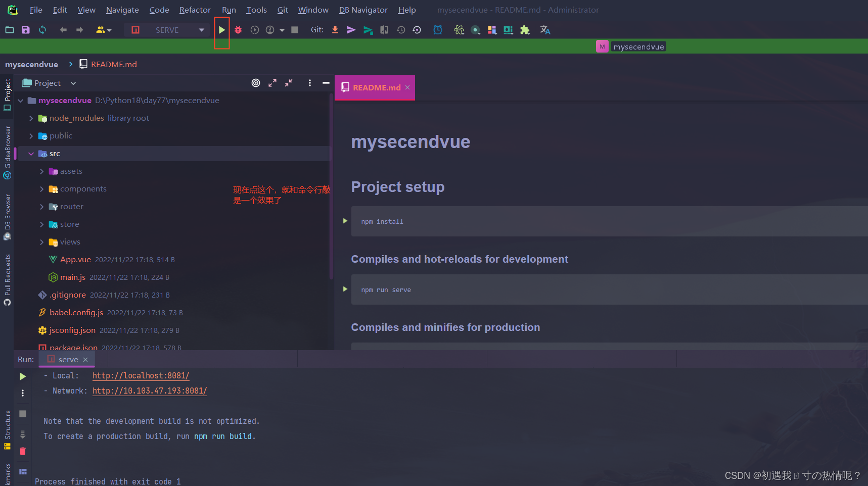Open the Network 10.103.47.193:8081 link
The height and width of the screenshot is (486, 868).
(150, 391)
